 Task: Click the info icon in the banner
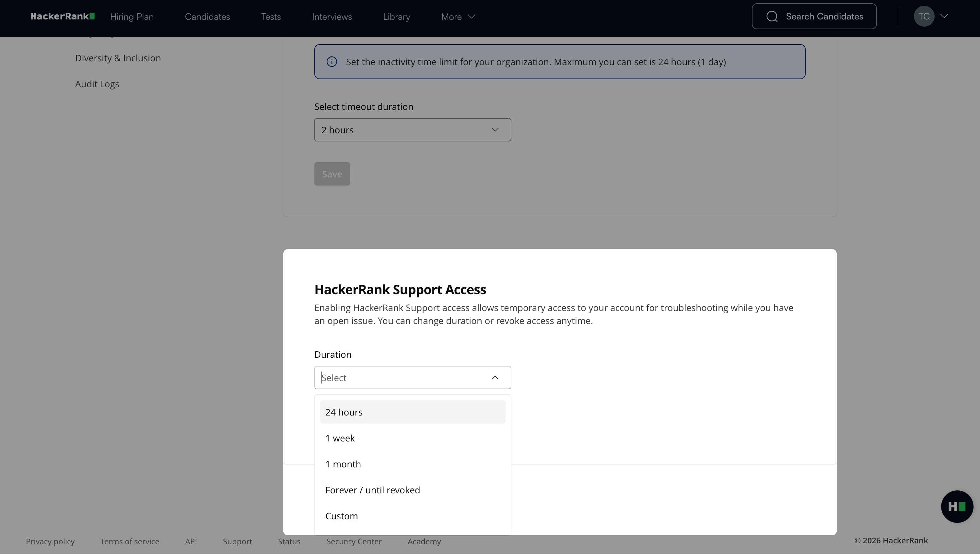[x=332, y=62]
